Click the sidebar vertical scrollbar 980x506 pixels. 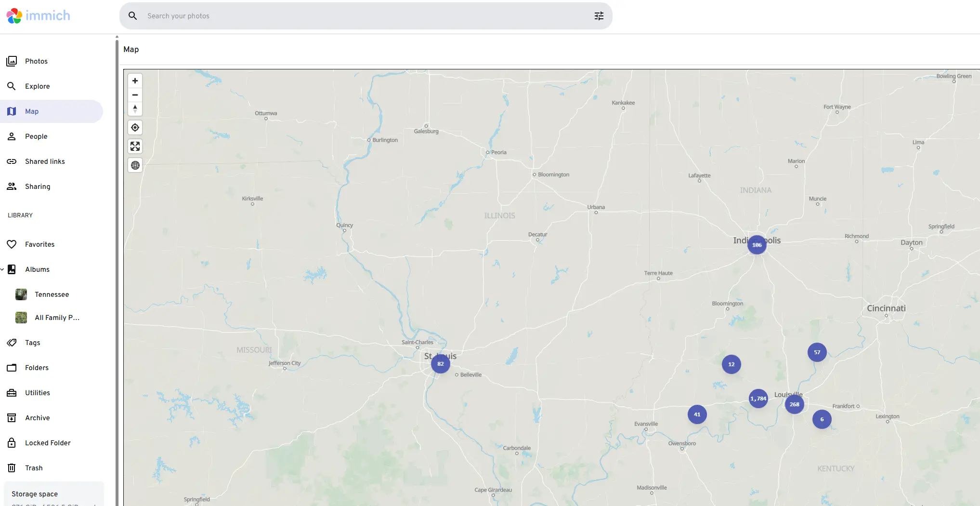click(x=117, y=270)
